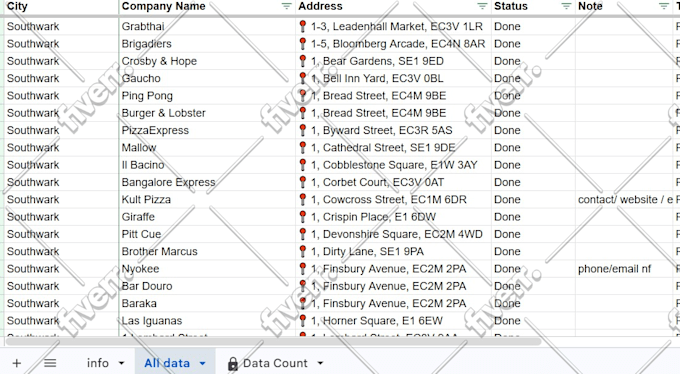Viewport: 680px width, 374px height.
Task: Switch to the Data Count sheet tab
Action: [x=275, y=363]
